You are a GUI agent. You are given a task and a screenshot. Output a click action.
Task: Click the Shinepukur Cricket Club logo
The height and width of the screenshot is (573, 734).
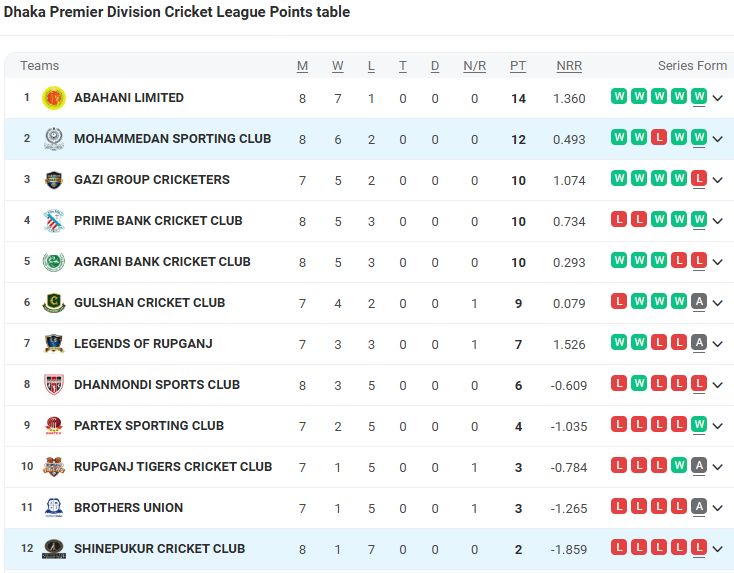[54, 549]
